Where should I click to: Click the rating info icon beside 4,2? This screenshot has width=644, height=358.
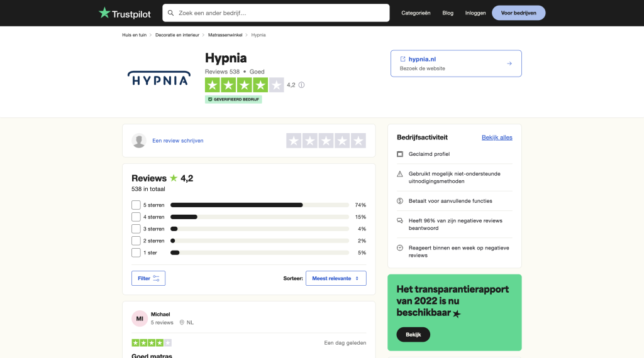301,85
